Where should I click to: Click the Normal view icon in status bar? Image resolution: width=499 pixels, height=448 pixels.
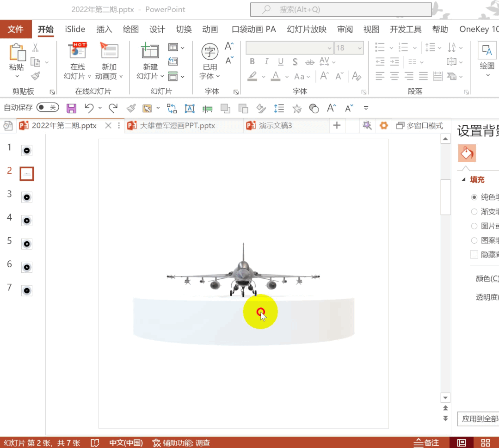(462, 442)
